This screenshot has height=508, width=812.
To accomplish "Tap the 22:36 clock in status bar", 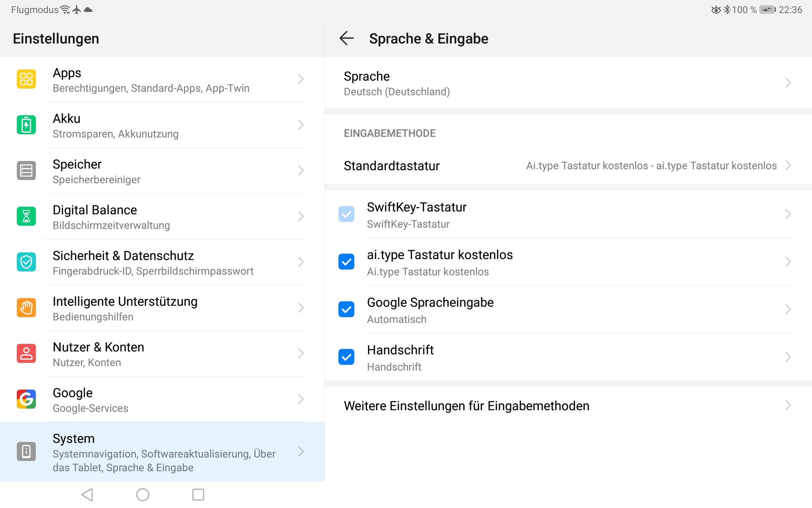I will point(790,10).
